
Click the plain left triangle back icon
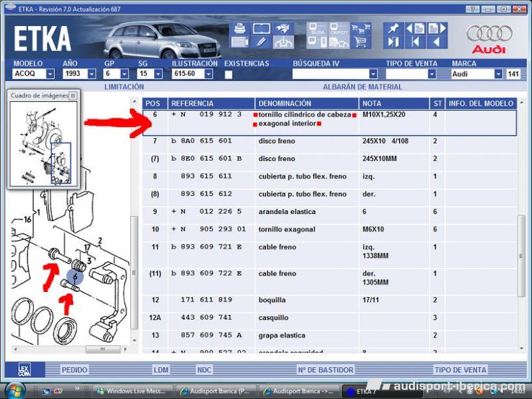click(437, 43)
